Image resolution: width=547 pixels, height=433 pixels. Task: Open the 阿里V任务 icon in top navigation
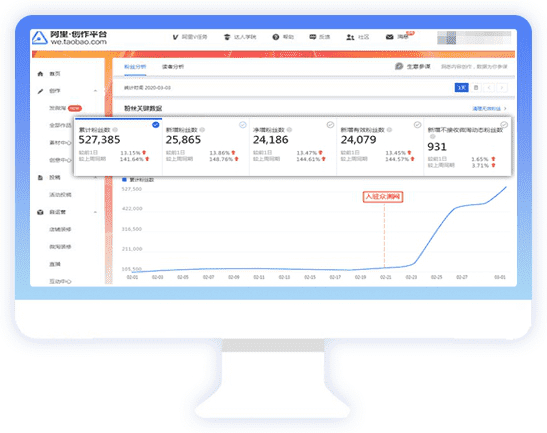click(175, 37)
